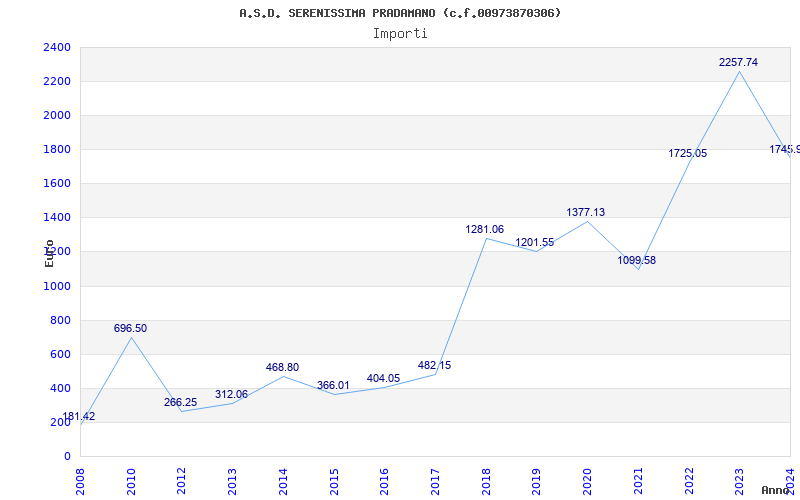
Task: Select the 1725.05 data label
Action: (x=687, y=153)
